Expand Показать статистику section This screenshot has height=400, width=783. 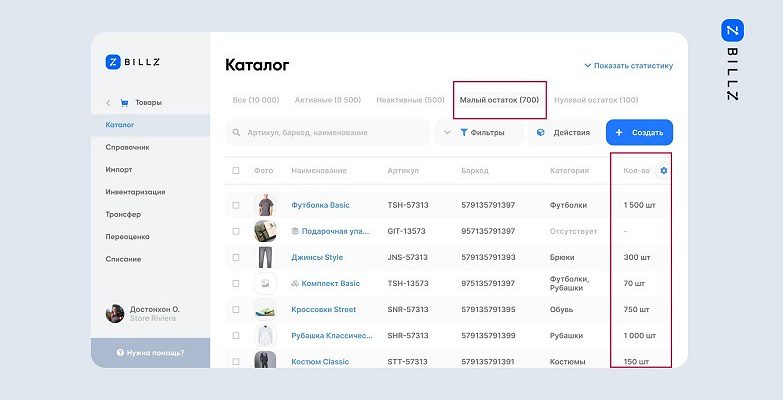(628, 66)
